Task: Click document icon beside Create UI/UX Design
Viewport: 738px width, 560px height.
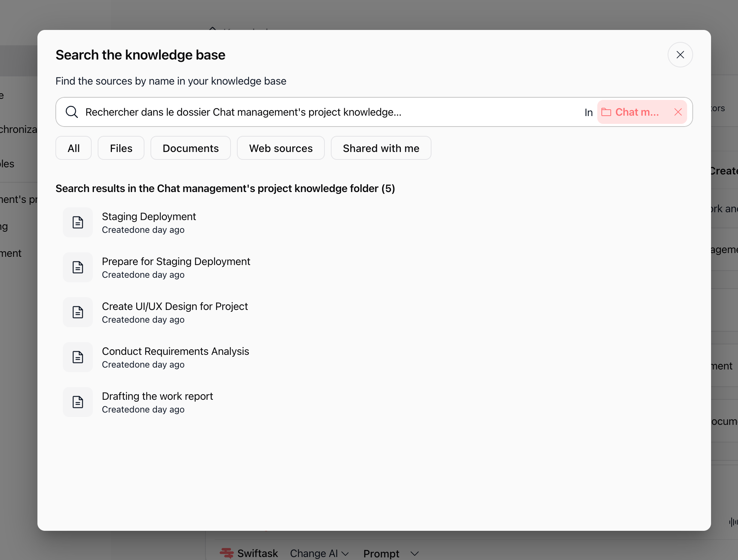Action: pyautogui.click(x=78, y=312)
